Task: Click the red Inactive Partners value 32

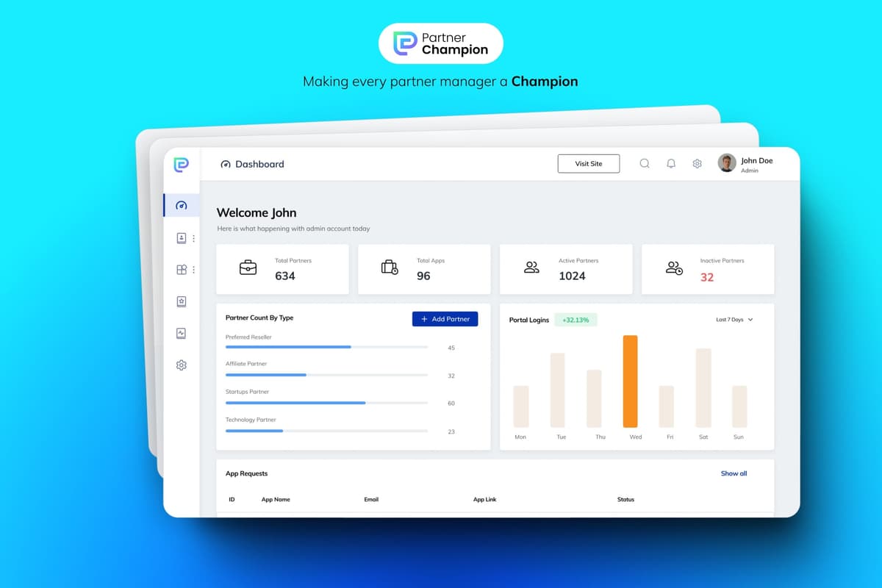Action: 707,277
